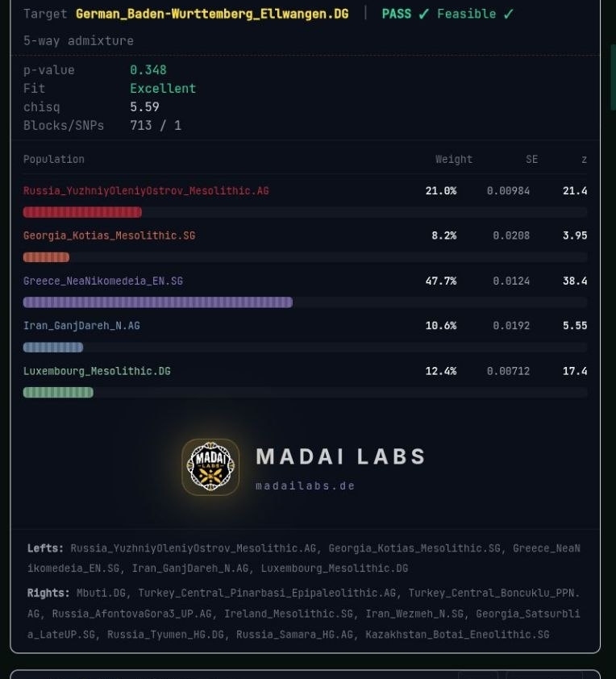Click the purple Greece_NeaNikomedeia admixture bar
Screen dimensions: 616x679
158,302
